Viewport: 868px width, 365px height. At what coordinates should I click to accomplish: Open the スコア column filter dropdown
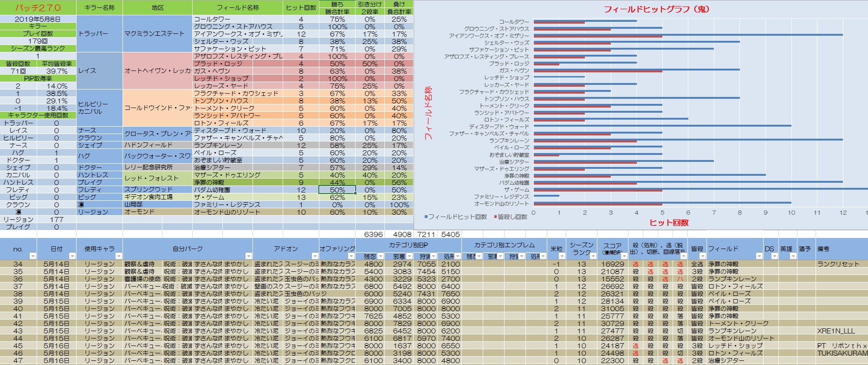[623, 256]
